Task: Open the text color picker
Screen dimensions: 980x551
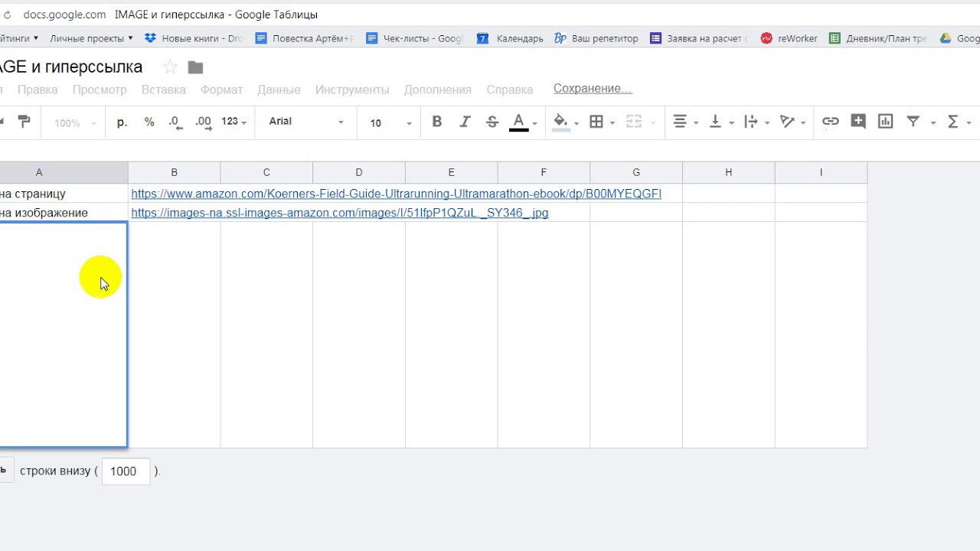Action: click(x=519, y=122)
